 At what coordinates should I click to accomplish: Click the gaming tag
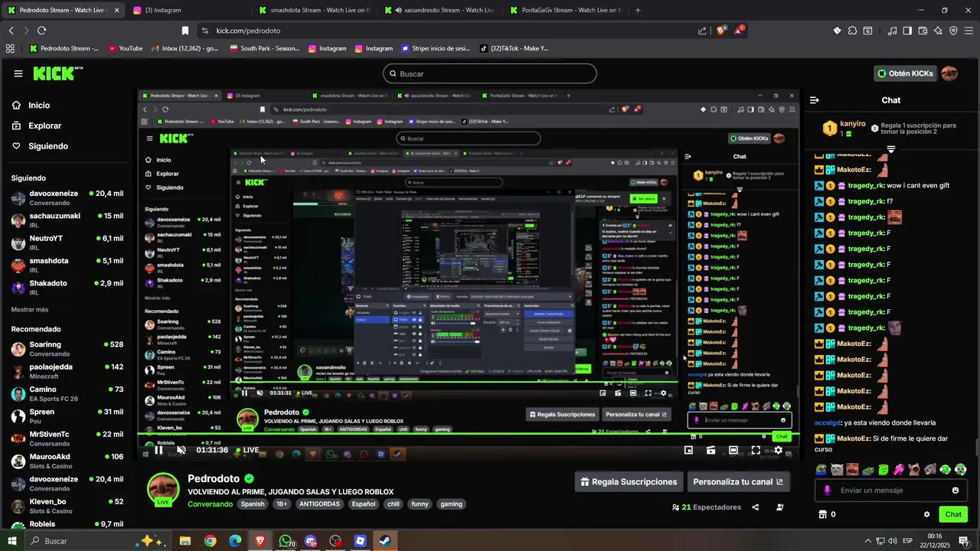pos(451,504)
